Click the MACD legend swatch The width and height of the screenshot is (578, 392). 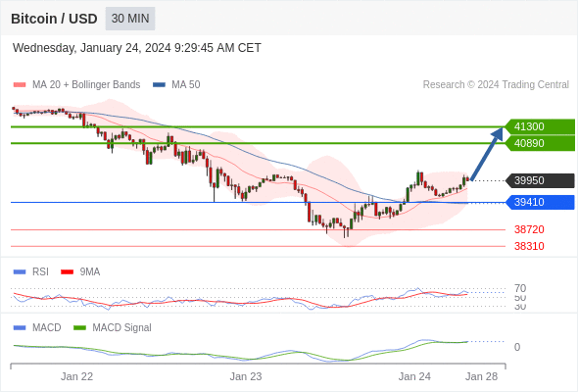coord(20,327)
